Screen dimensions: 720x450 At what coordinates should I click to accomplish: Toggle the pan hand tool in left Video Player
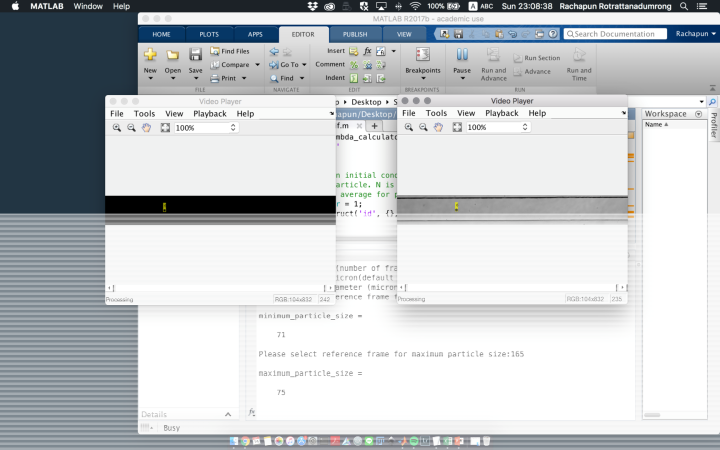[x=146, y=128]
